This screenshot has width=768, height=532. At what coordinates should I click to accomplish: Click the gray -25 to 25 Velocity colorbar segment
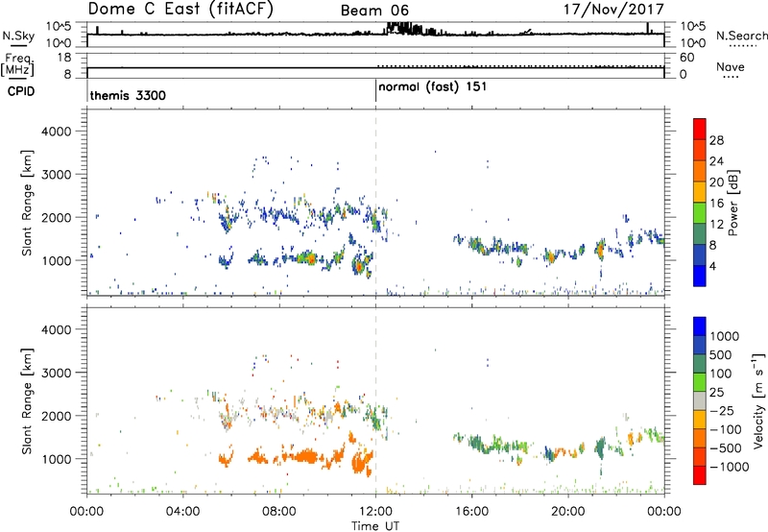(700, 400)
